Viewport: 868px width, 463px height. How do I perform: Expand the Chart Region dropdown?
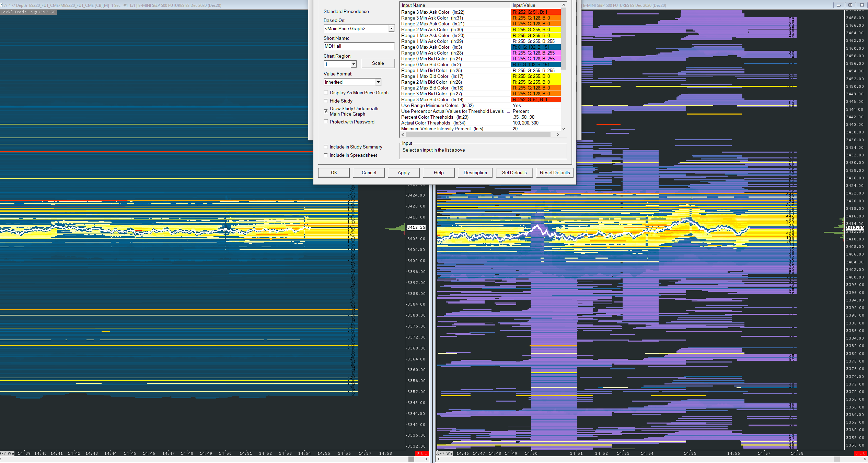(354, 64)
